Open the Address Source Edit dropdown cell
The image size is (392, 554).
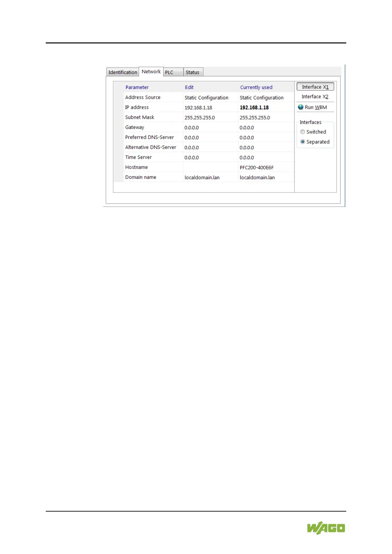point(210,97)
